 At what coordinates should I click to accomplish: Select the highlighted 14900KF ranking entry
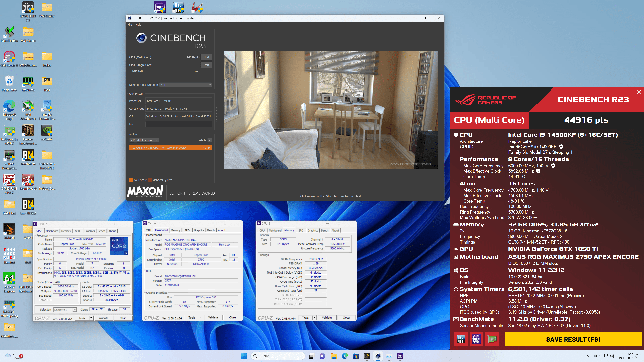click(x=171, y=148)
